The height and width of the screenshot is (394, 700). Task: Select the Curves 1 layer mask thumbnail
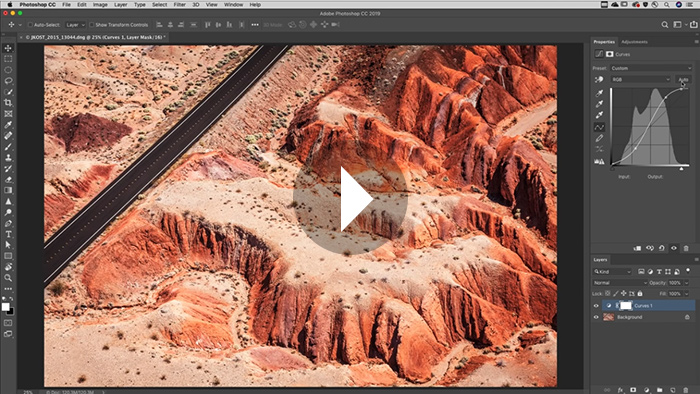pos(626,306)
